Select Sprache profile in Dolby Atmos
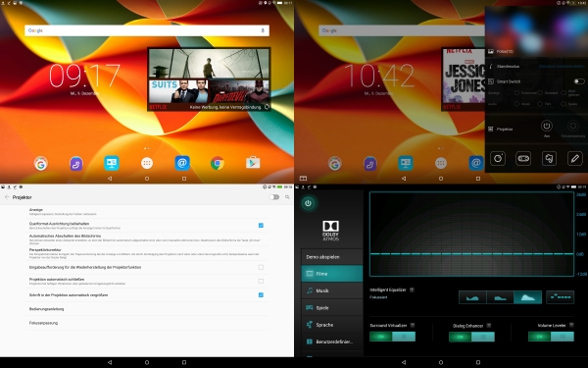Screen dimensions: 588x368 [332, 325]
